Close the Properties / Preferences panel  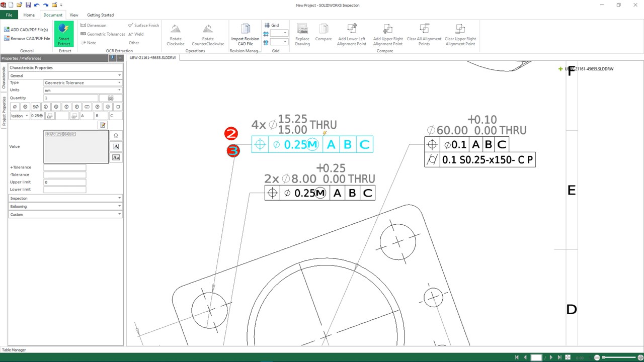click(120, 58)
